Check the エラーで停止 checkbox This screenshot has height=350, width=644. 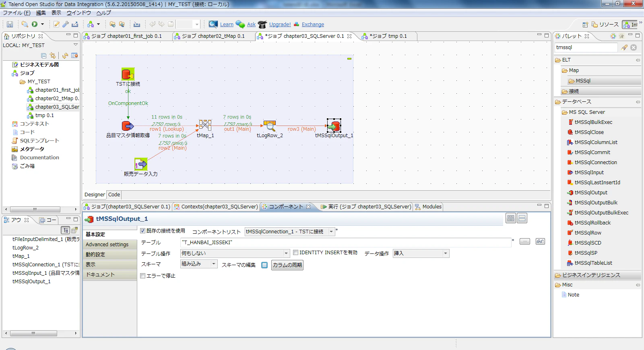[142, 276]
